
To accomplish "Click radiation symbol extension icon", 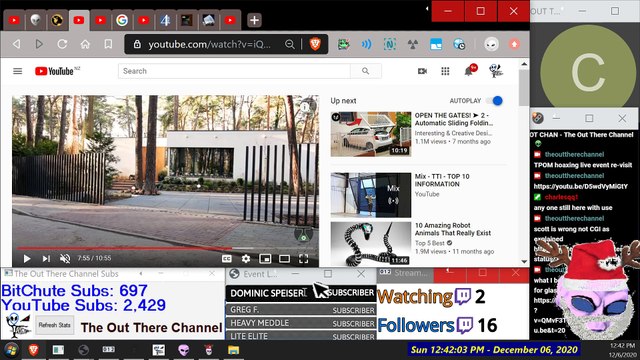I will pyautogui.click(x=413, y=44).
